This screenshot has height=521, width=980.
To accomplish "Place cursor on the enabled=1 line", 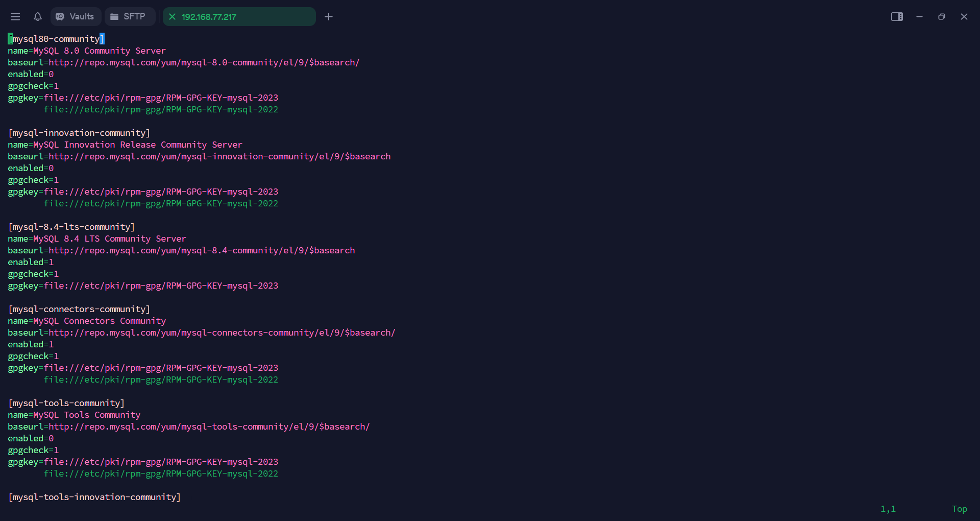I will click(x=31, y=262).
